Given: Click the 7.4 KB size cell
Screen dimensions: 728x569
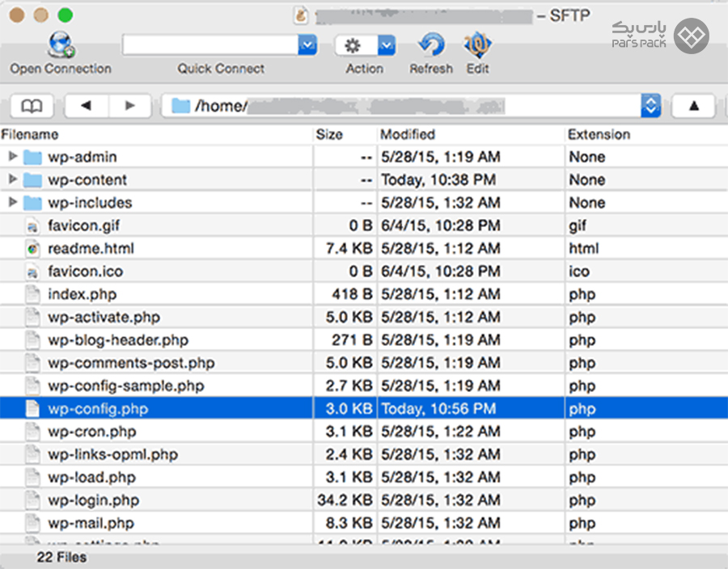Looking at the screenshot, I should point(349,249).
